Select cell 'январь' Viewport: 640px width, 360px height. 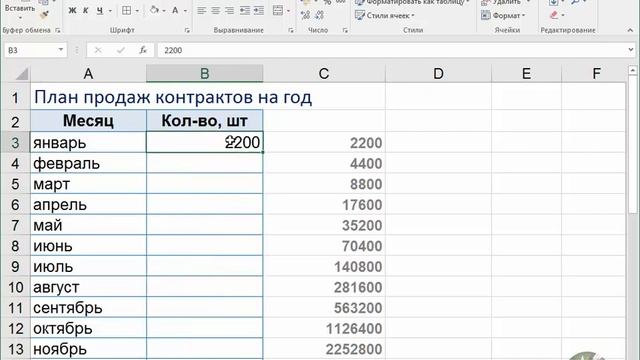pos(88,142)
